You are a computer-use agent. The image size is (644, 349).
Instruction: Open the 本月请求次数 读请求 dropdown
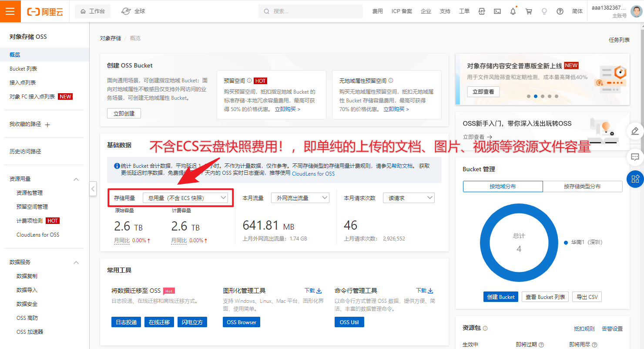pos(409,198)
